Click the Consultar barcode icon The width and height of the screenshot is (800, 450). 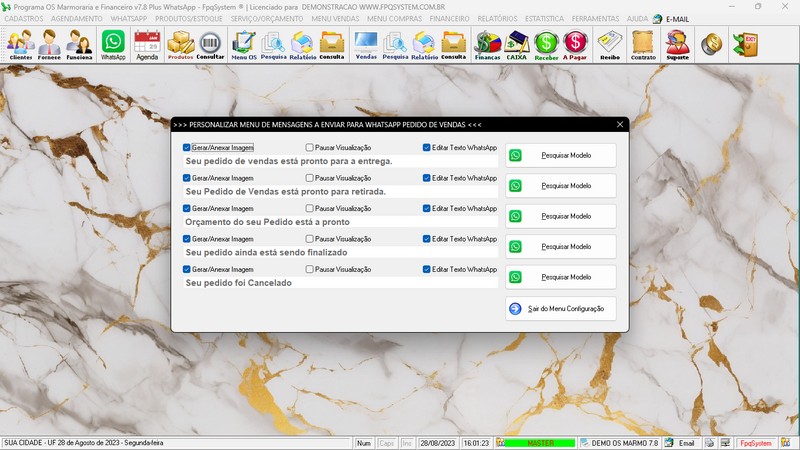click(x=210, y=45)
